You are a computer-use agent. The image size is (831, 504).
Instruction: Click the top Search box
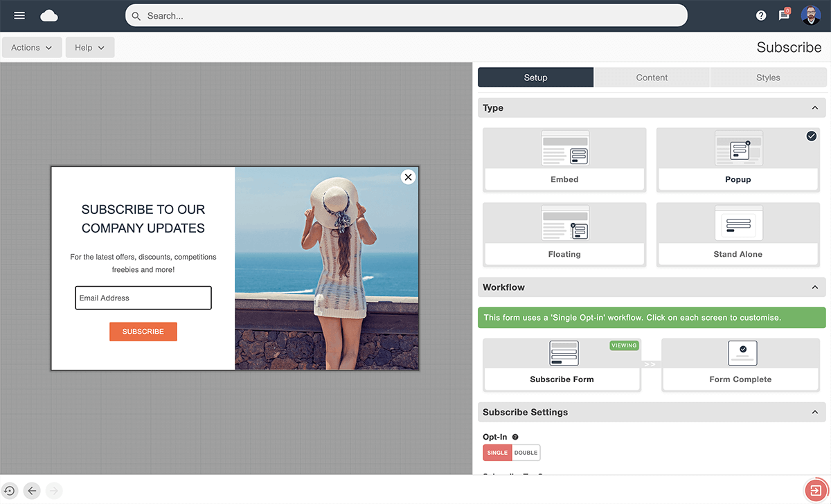(x=406, y=16)
